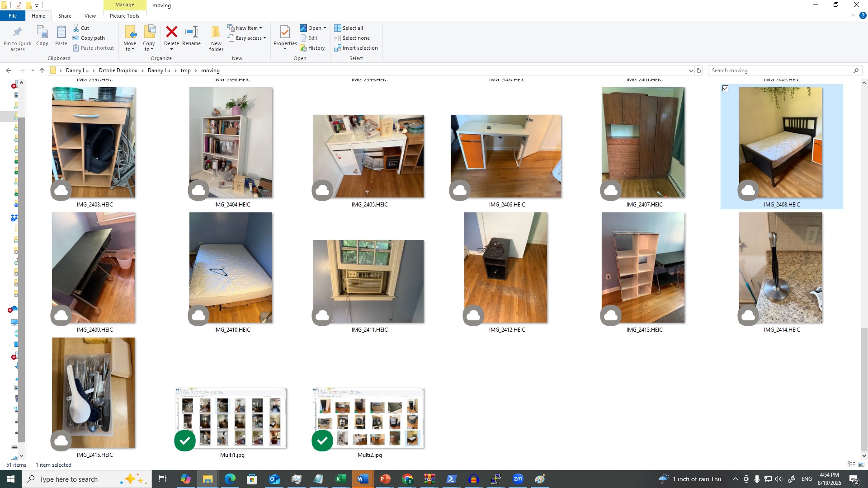
Task: Switch to details view toggle
Action: tap(851, 465)
